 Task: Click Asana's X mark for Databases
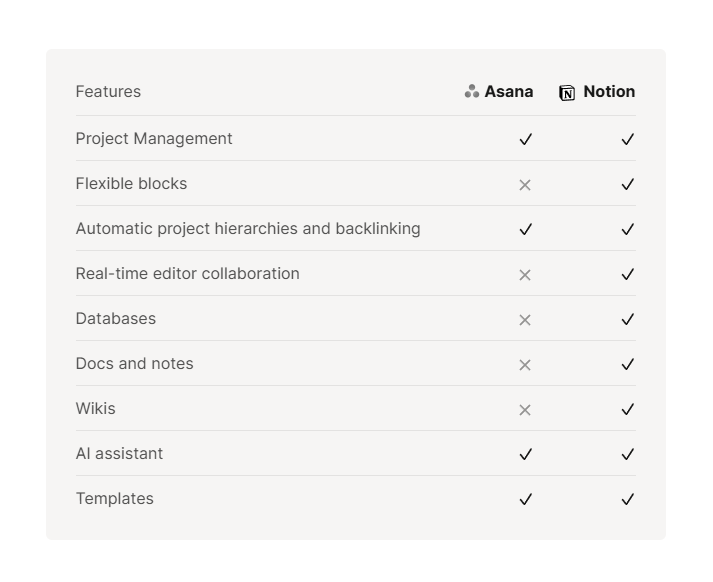point(525,320)
